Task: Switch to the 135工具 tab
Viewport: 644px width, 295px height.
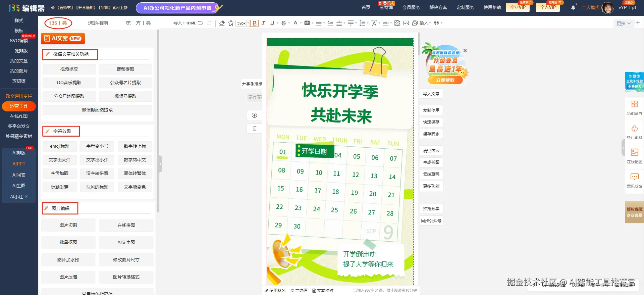Action: [x=58, y=23]
